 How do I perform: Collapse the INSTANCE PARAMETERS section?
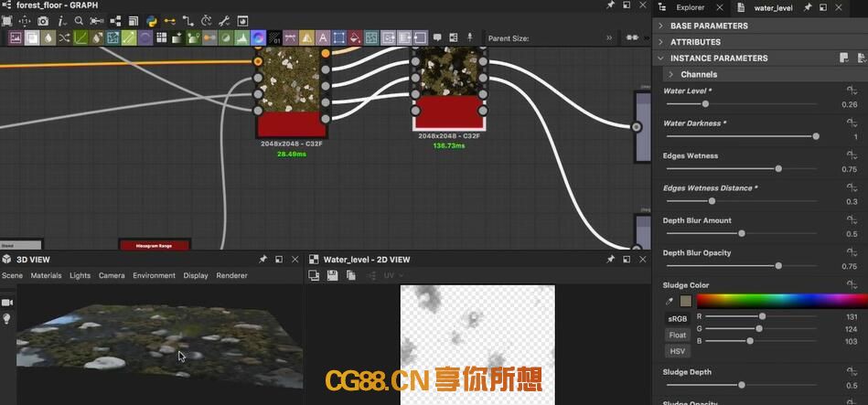[660, 59]
